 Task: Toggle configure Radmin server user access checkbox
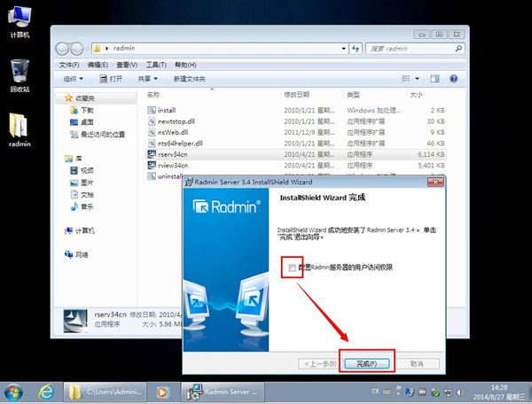[x=292, y=268]
